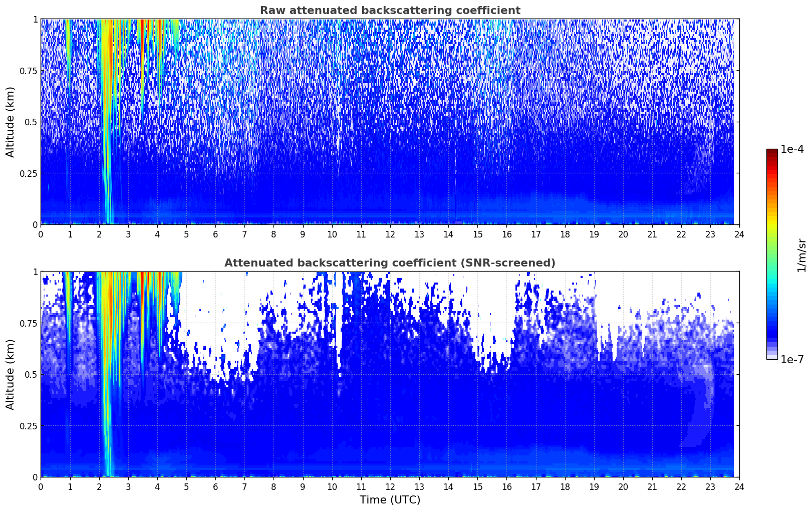Click the 'Attenuated backscattering coefficient (SNR-screened)' title
This screenshot has width=812, height=511.
(390, 263)
